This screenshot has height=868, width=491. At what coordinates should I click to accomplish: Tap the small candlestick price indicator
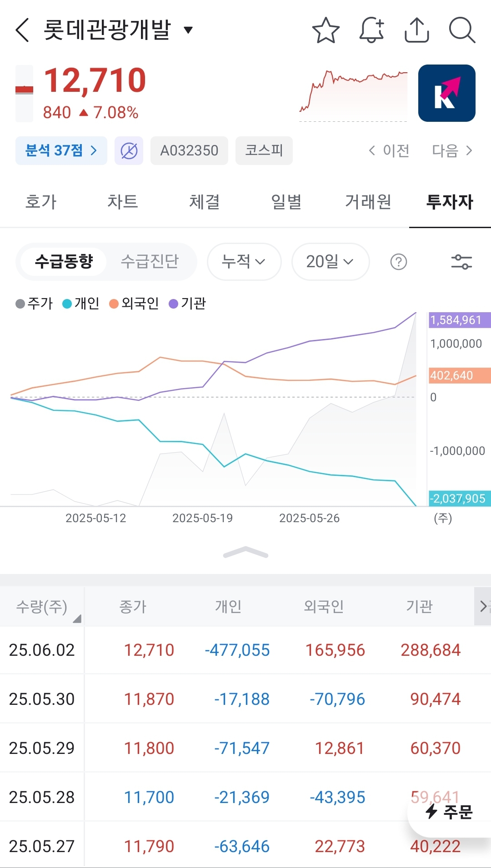pyautogui.click(x=24, y=93)
